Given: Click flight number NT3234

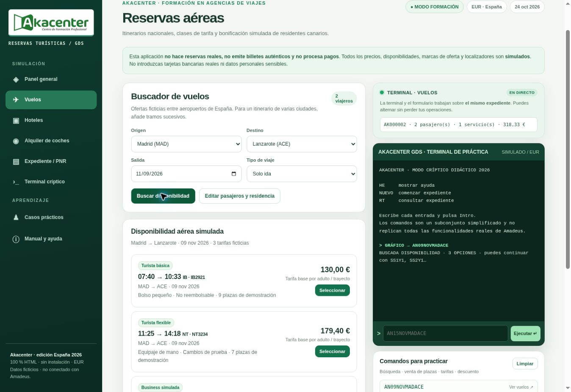Looking at the screenshot, I should pyautogui.click(x=200, y=334).
